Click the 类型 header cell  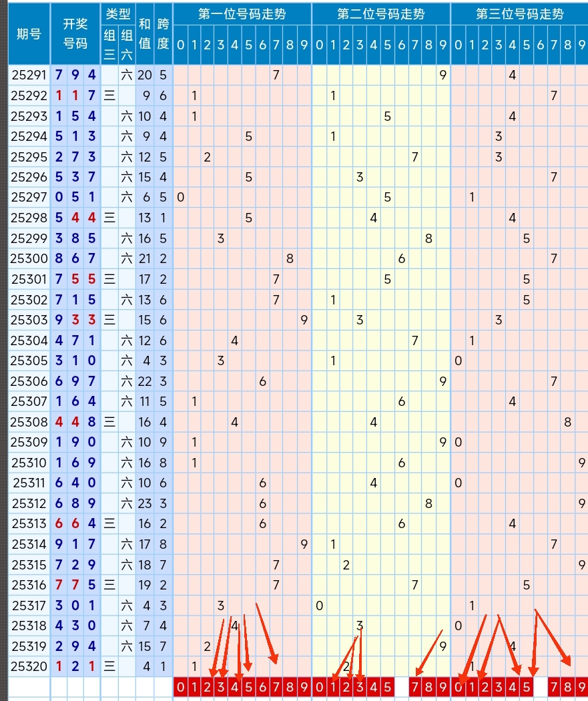[x=118, y=14]
